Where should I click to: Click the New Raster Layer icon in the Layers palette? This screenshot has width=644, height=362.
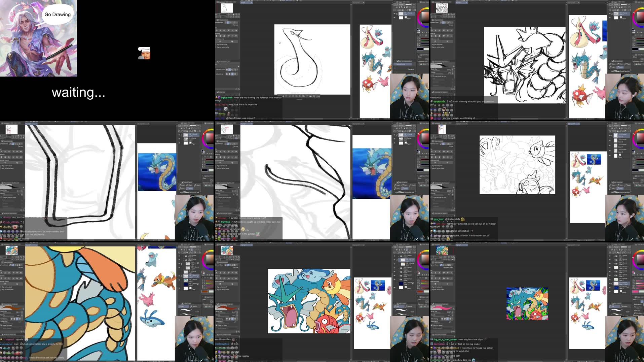click(394, 10)
